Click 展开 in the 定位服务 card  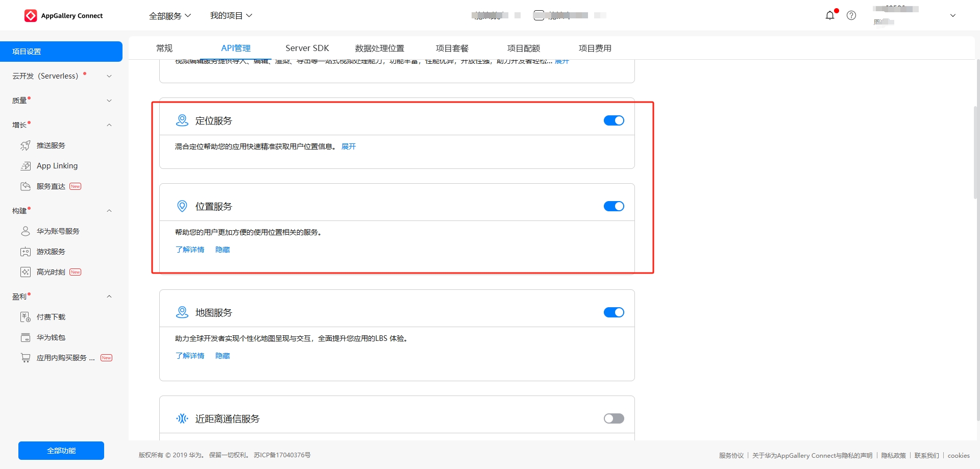349,146
